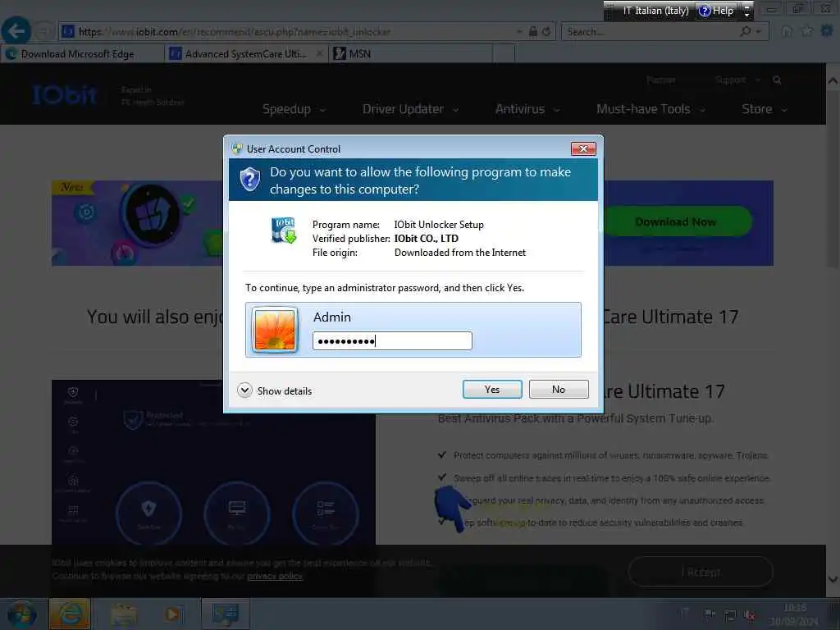Close the Advanced SystemCare tab
The height and width of the screenshot is (630, 840).
point(320,53)
